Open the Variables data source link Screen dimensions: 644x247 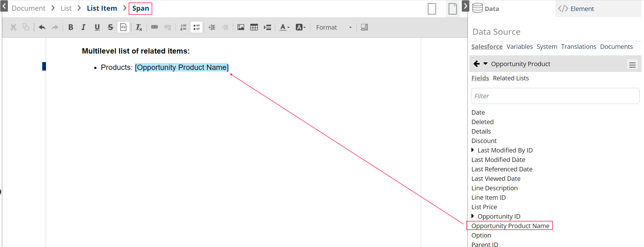click(519, 47)
